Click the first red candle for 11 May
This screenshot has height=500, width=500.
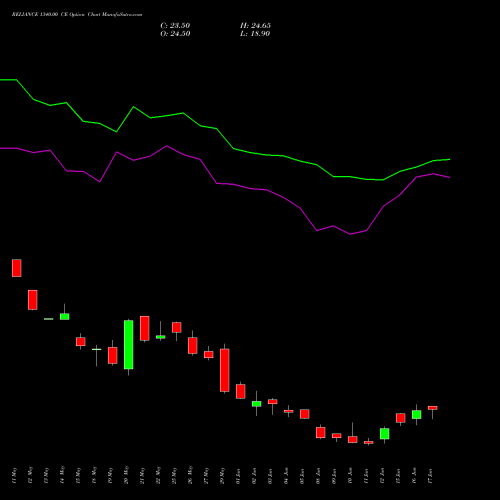[17, 268]
